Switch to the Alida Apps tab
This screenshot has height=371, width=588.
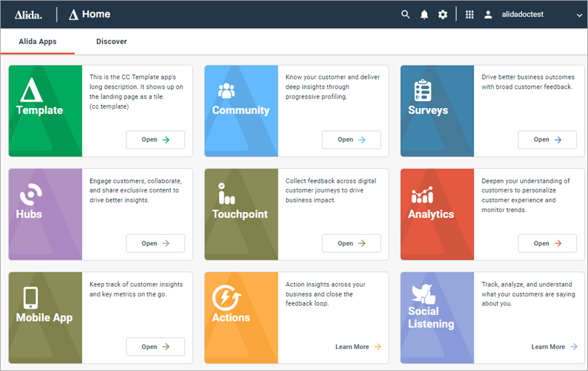[x=38, y=41]
